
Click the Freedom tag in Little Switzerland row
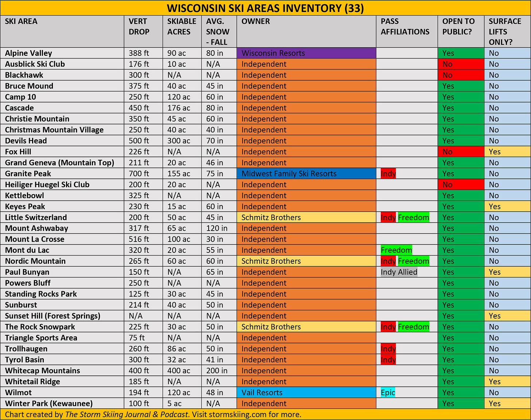tap(414, 217)
